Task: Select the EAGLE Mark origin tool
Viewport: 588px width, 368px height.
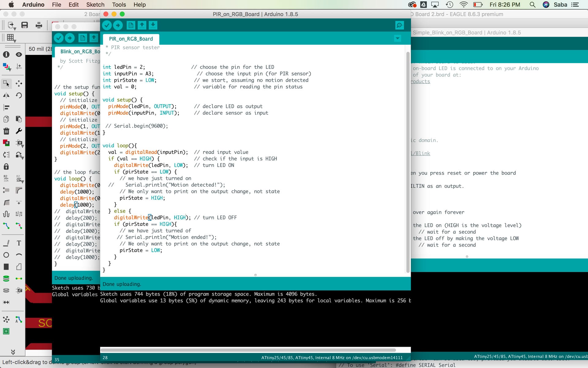Action: [x=19, y=66]
